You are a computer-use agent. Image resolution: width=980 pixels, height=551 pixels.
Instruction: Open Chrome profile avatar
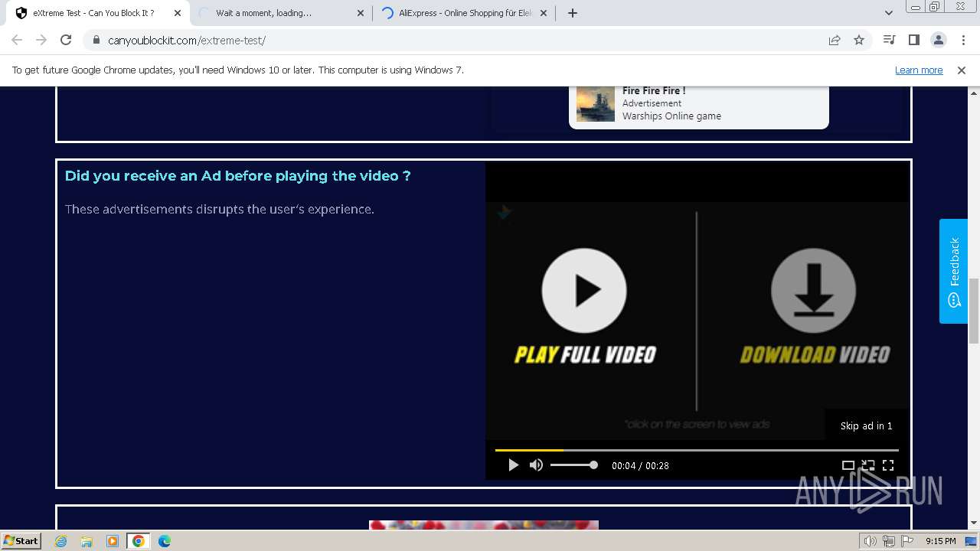(x=938, y=40)
